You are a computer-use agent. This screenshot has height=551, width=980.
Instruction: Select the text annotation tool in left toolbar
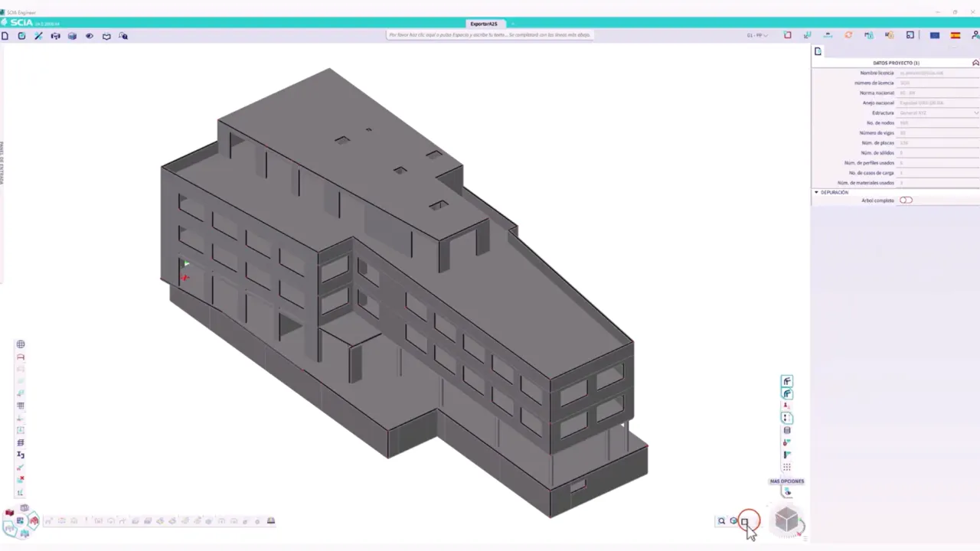click(x=21, y=455)
